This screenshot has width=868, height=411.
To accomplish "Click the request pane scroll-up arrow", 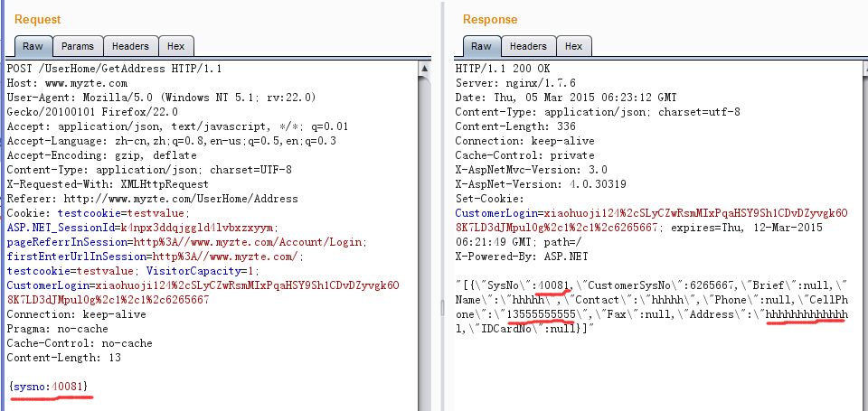I will pyautogui.click(x=425, y=69).
